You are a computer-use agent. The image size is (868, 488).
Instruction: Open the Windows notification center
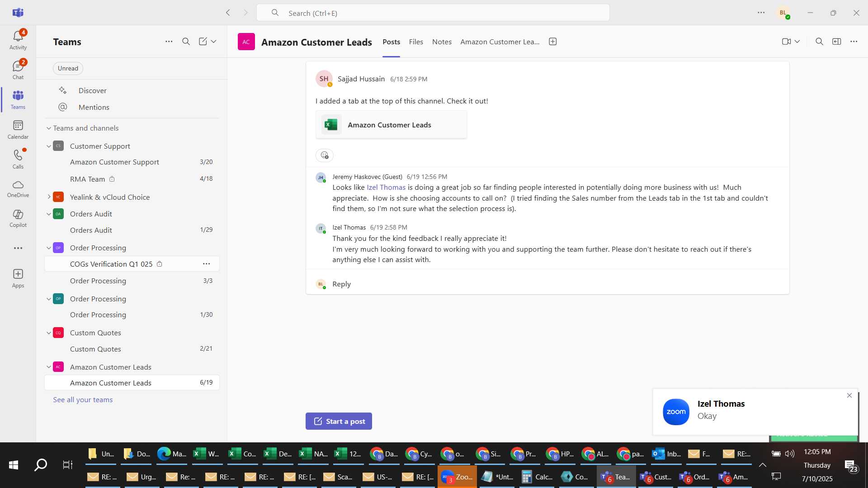tap(851, 465)
